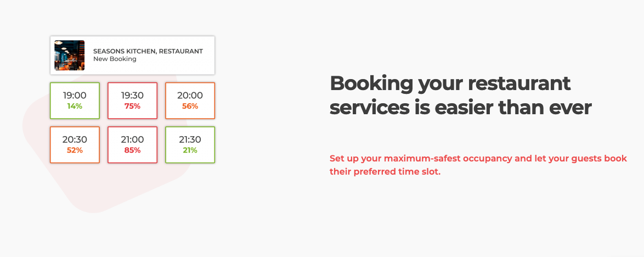Click the orange 52% occupancy figure
644x257 pixels.
coord(75,150)
